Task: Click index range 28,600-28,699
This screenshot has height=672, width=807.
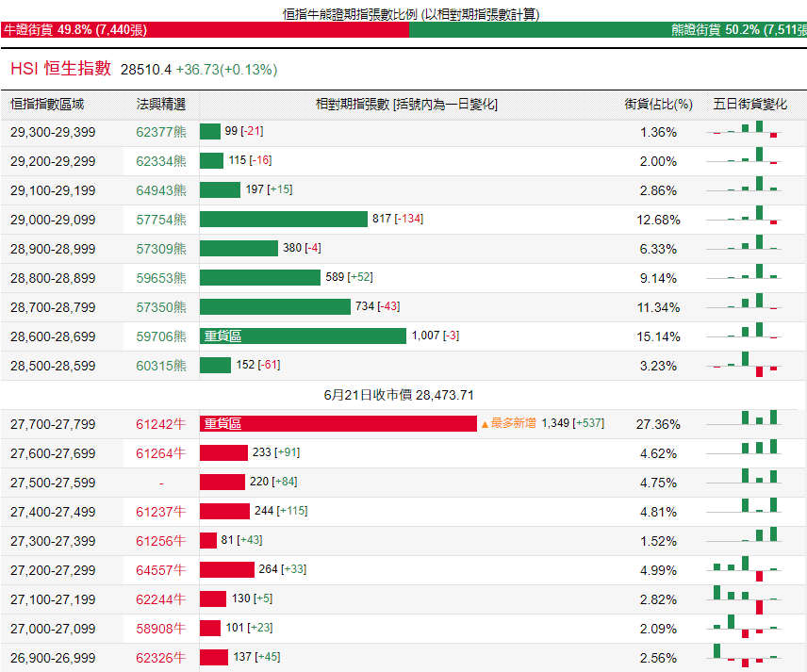Action: (x=53, y=336)
